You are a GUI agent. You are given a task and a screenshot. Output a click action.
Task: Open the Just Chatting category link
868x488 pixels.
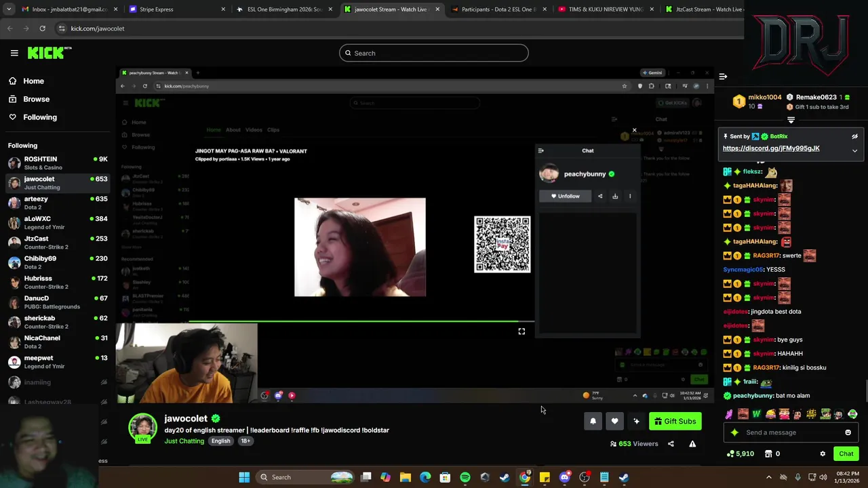click(x=184, y=441)
